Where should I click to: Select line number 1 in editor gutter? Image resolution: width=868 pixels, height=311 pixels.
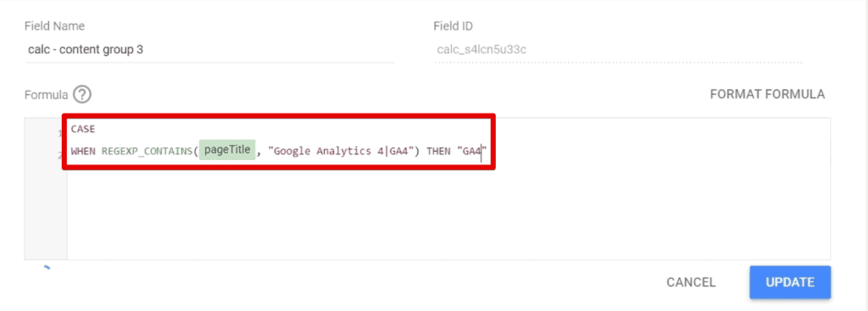60,133
